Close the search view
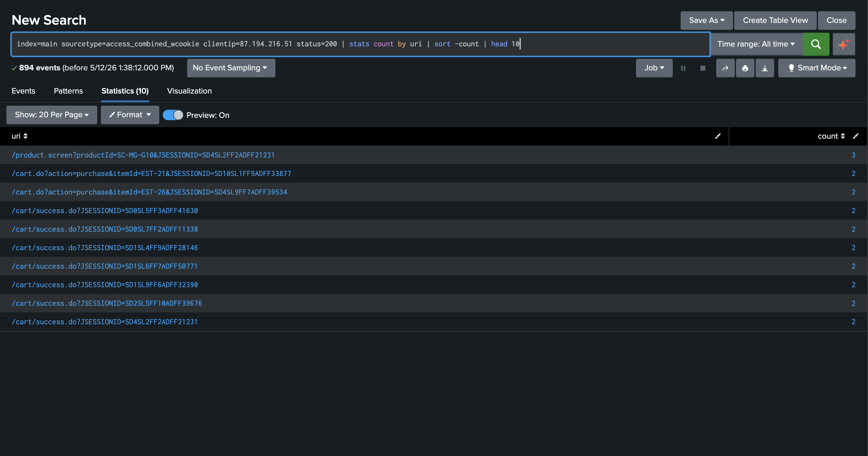868x456 pixels. (836, 20)
